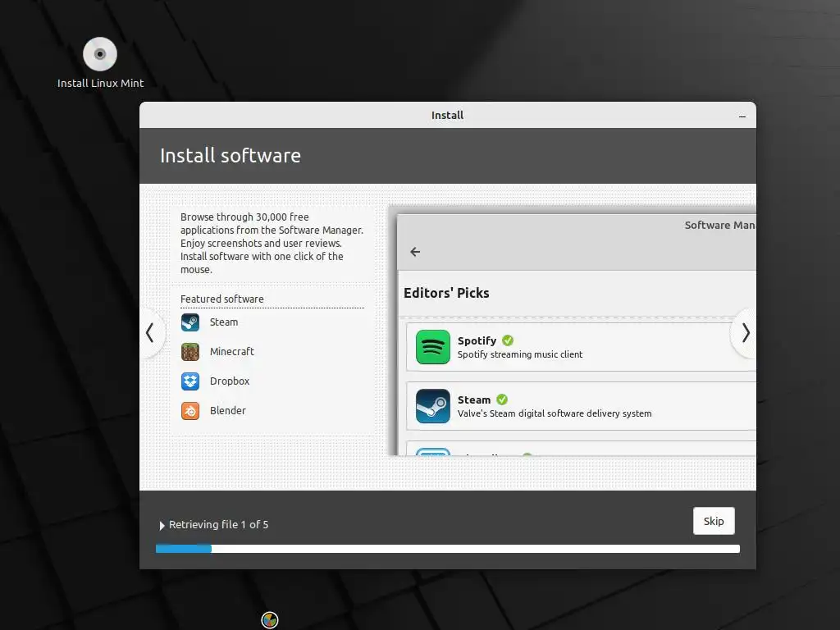Click the "Blender" label
The width and height of the screenshot is (840, 630).
[x=228, y=410]
